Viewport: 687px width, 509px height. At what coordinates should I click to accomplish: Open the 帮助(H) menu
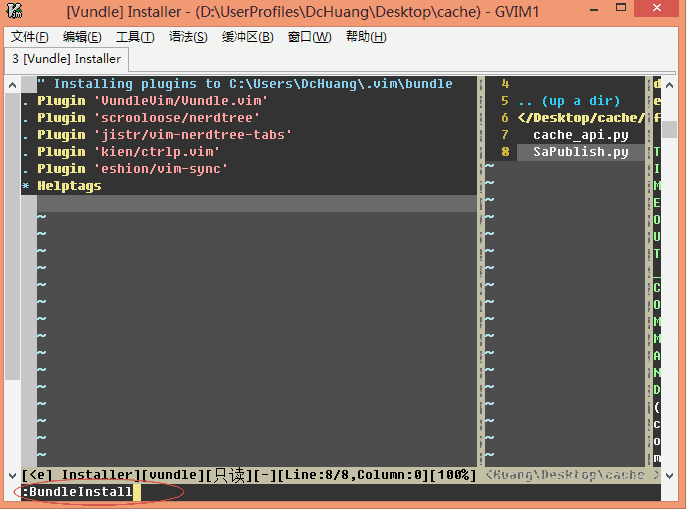pos(366,37)
